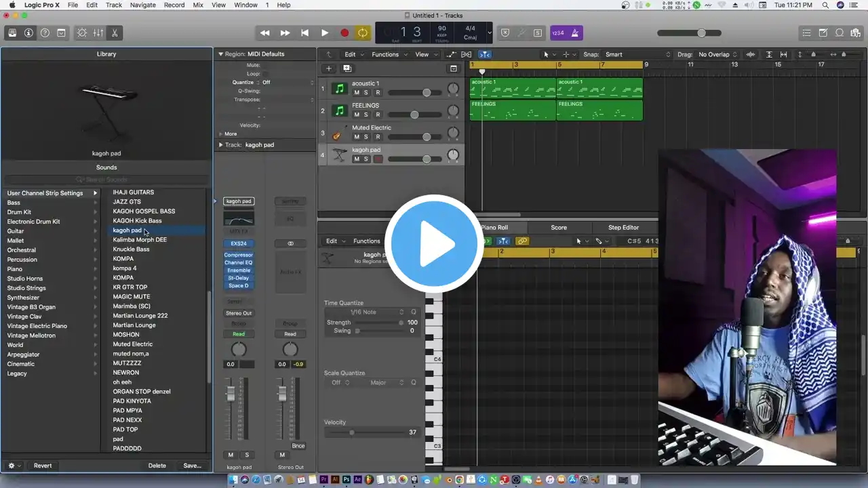Open the Snap dropdown set to Smart
Screen dimensions: 868x488
637,54
